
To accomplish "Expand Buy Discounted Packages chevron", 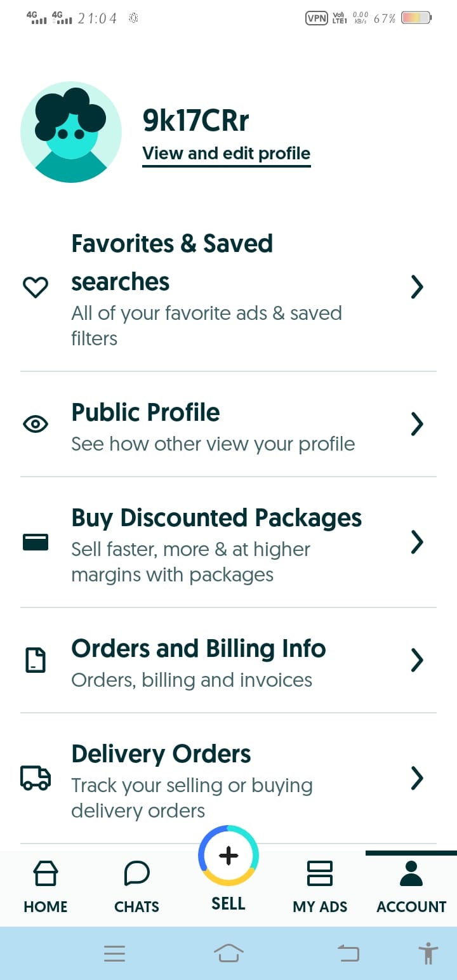I will coord(417,542).
